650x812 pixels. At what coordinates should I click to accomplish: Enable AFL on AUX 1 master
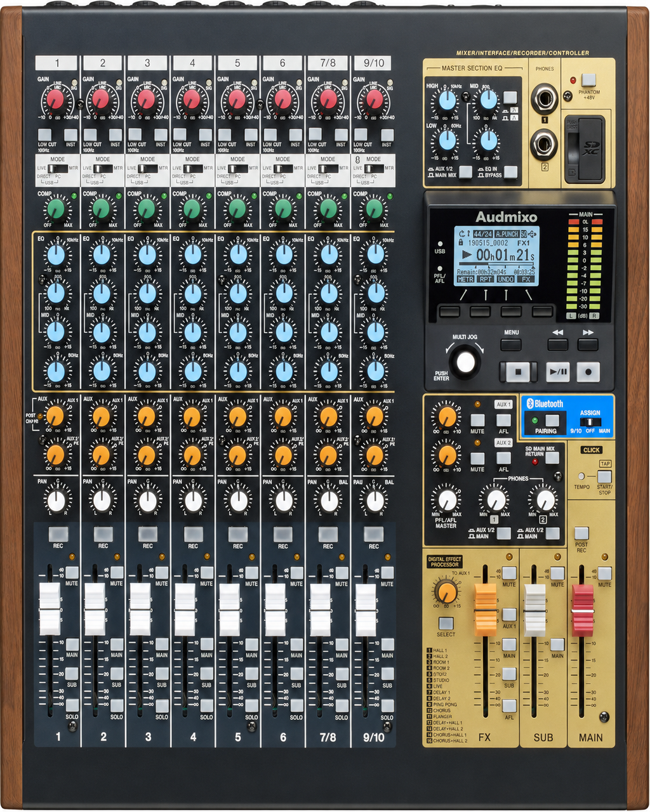[503, 420]
